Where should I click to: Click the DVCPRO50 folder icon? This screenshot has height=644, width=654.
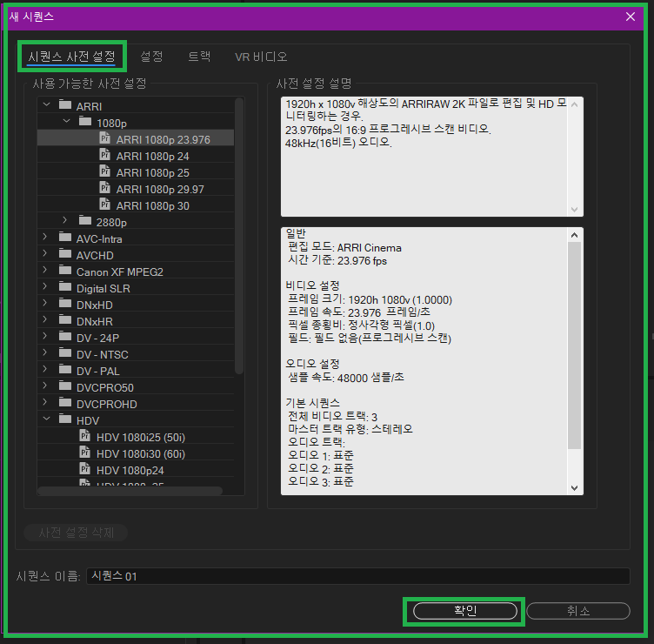pyautogui.click(x=65, y=386)
